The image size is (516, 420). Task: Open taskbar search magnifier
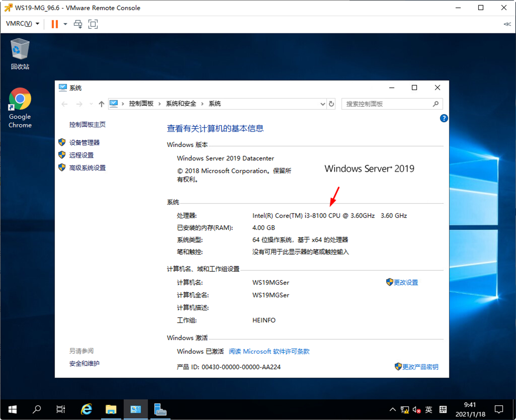36,410
